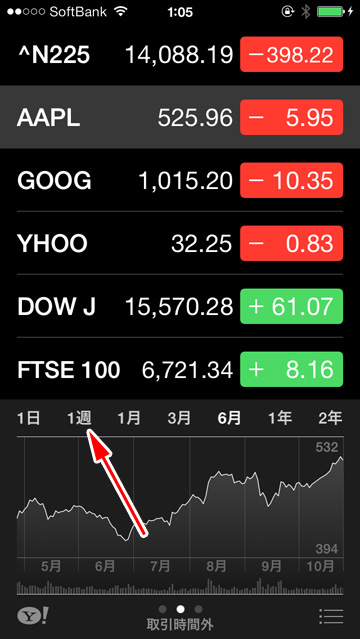This screenshot has width=360, height=639.
Task: Toggle the AAPL change value −5.95
Action: [x=292, y=117]
